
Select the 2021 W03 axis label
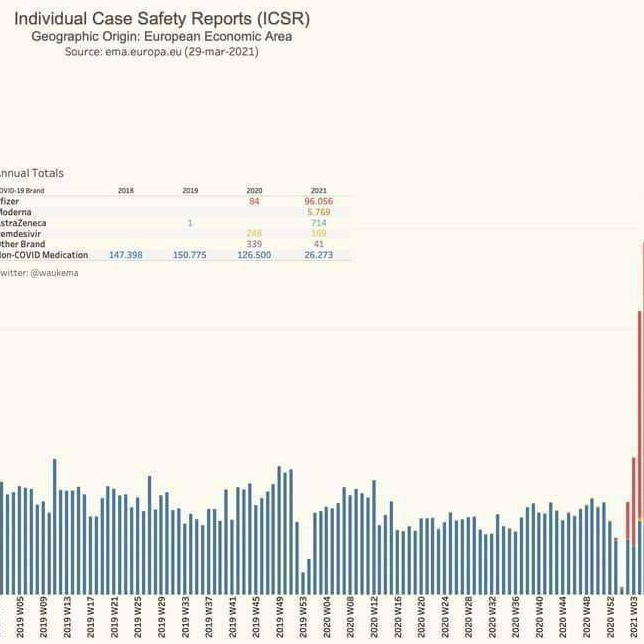point(635,617)
